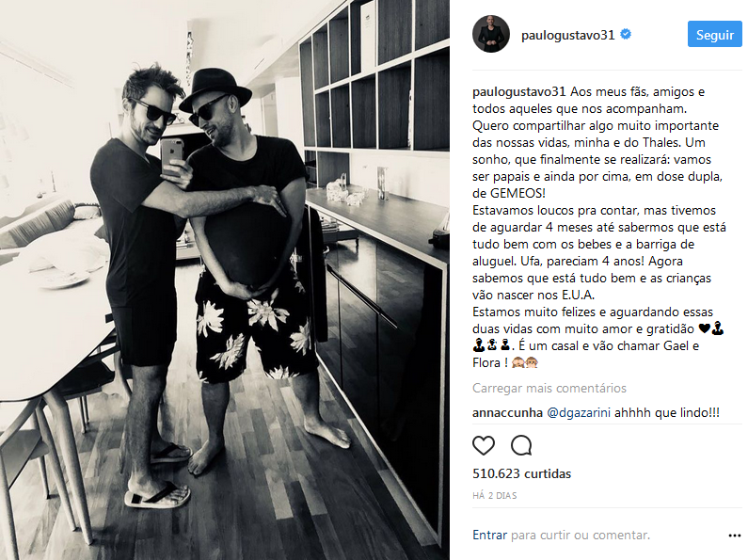Open the paulogustavo31 username in header
This screenshot has width=748, height=560.
(567, 35)
